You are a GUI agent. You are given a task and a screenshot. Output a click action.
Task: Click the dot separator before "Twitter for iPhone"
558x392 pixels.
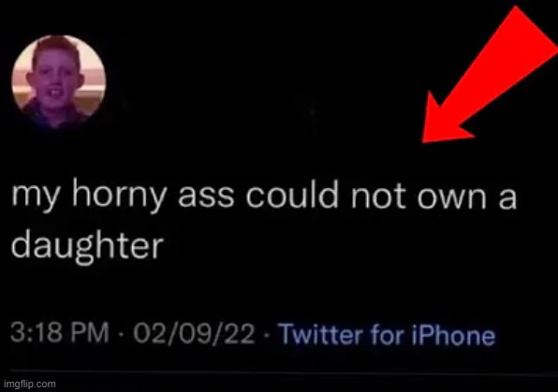click(x=267, y=335)
